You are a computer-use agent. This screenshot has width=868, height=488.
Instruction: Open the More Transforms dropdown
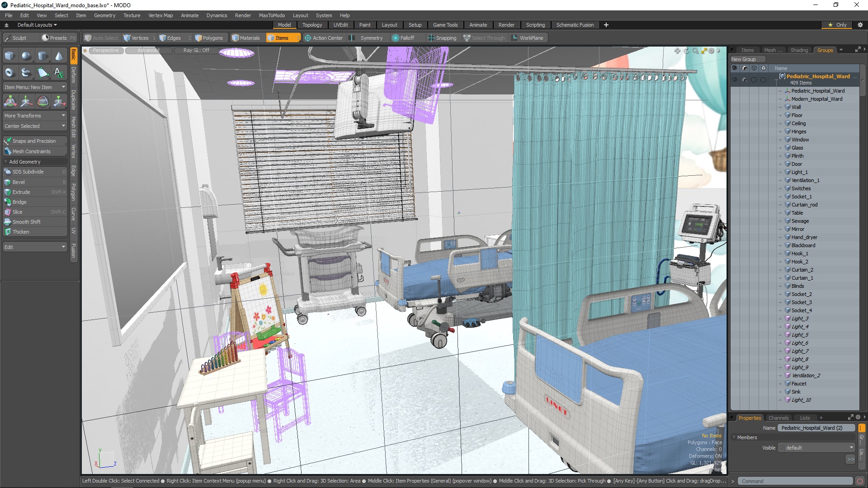(x=35, y=116)
